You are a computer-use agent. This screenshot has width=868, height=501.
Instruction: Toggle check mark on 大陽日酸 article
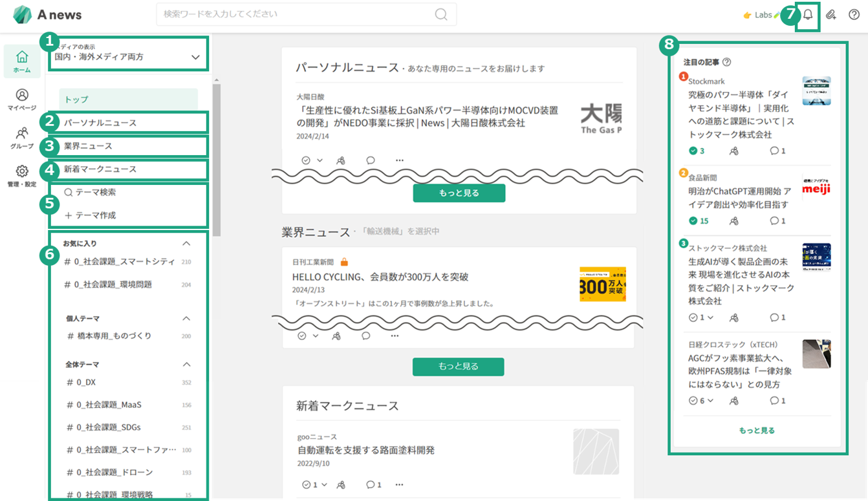pos(306,160)
